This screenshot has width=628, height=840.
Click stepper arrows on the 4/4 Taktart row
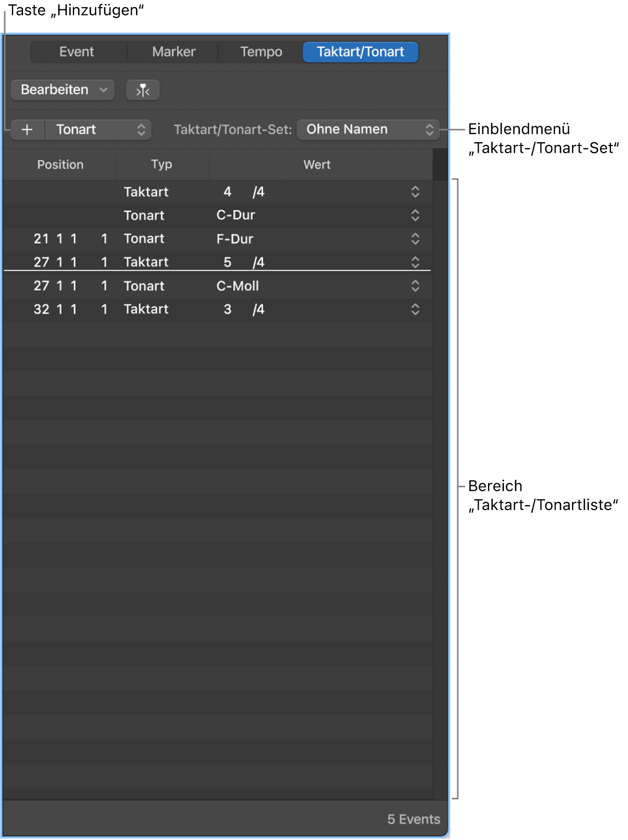tap(415, 192)
